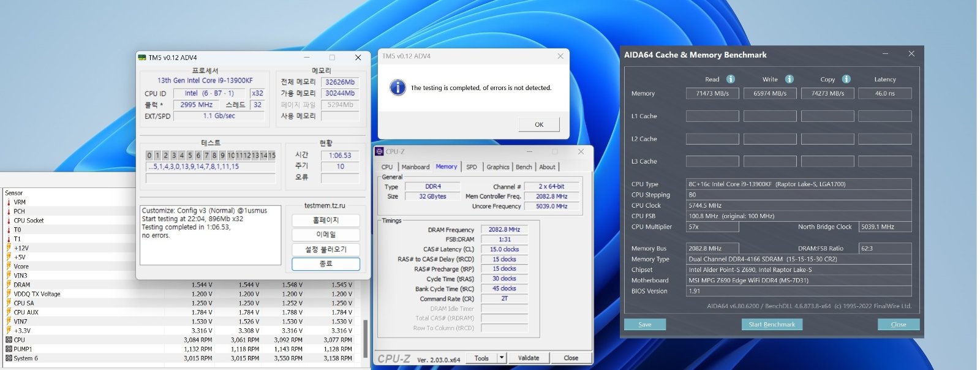This screenshot has height=370, width=980.
Task: Click the Memory Write 65974 MB/s field
Action: coord(770,93)
